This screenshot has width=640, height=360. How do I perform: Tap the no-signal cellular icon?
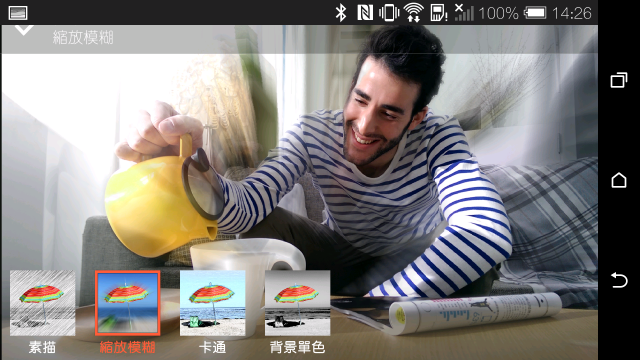click(x=464, y=12)
